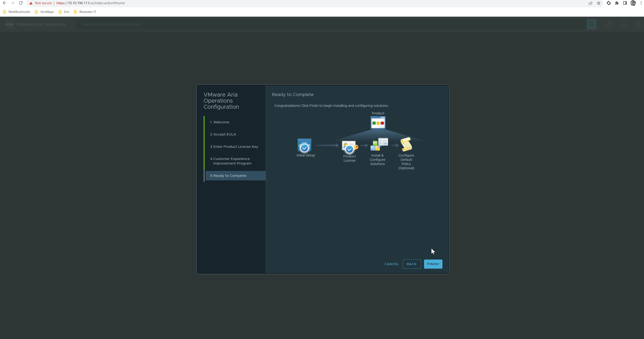Click the Congratulations message text
The image size is (644, 339).
331,106
